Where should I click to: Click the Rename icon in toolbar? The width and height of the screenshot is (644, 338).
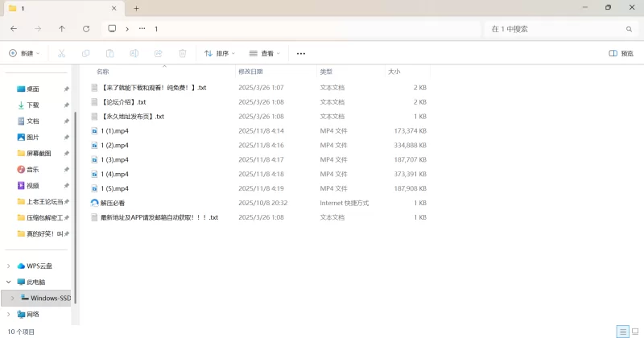[134, 53]
